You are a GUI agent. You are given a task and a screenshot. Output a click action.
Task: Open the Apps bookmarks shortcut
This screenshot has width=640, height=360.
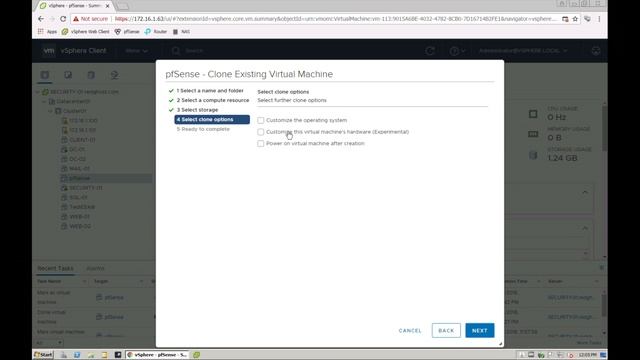coord(47,31)
